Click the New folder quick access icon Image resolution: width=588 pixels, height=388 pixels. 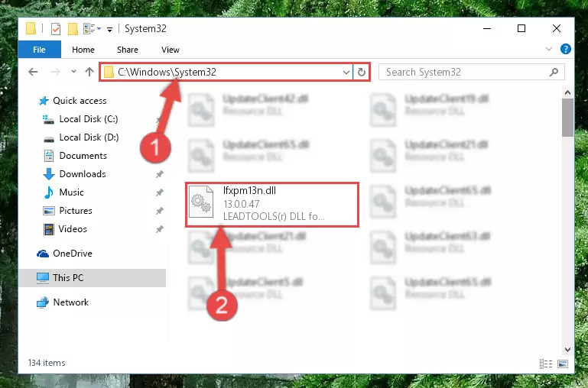pyautogui.click(x=73, y=29)
